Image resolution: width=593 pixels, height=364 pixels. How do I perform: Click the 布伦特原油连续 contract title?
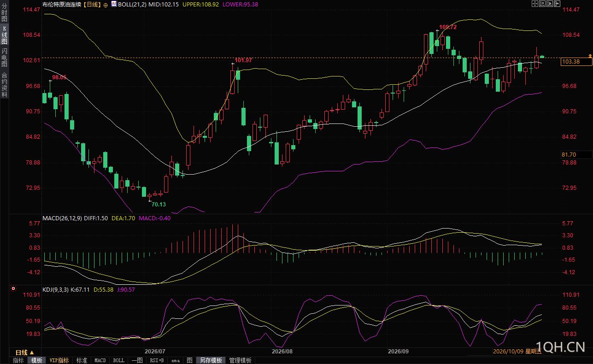click(61, 4)
